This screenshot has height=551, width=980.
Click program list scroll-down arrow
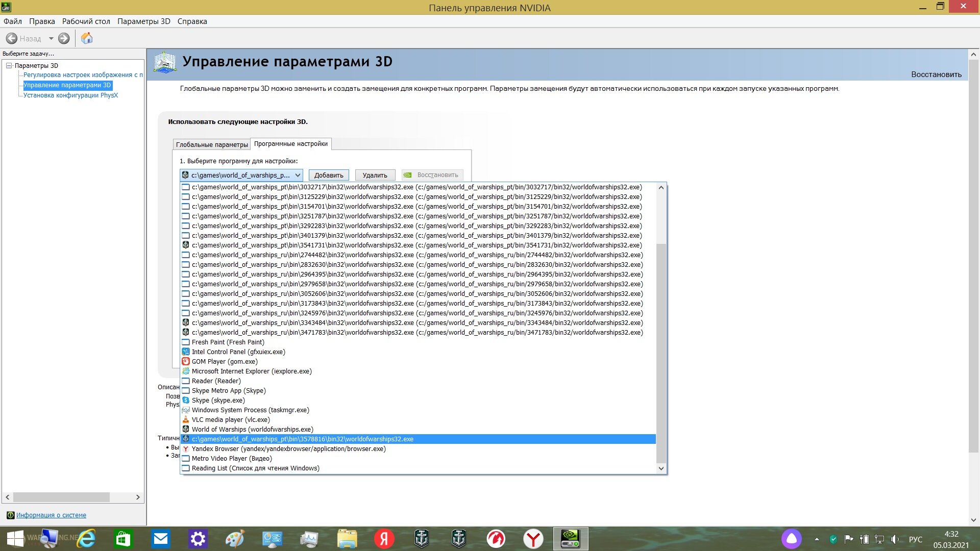click(x=661, y=468)
